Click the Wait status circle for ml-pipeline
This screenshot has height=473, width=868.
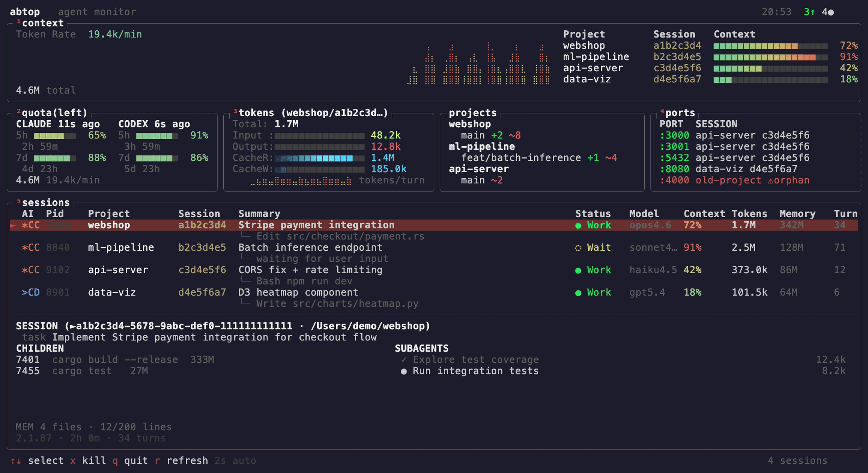pos(578,248)
